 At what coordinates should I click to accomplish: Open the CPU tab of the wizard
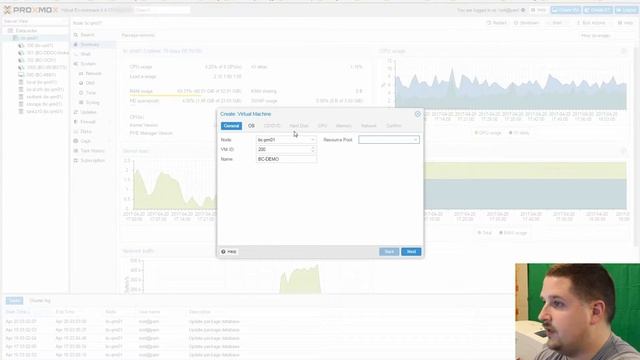click(322, 126)
